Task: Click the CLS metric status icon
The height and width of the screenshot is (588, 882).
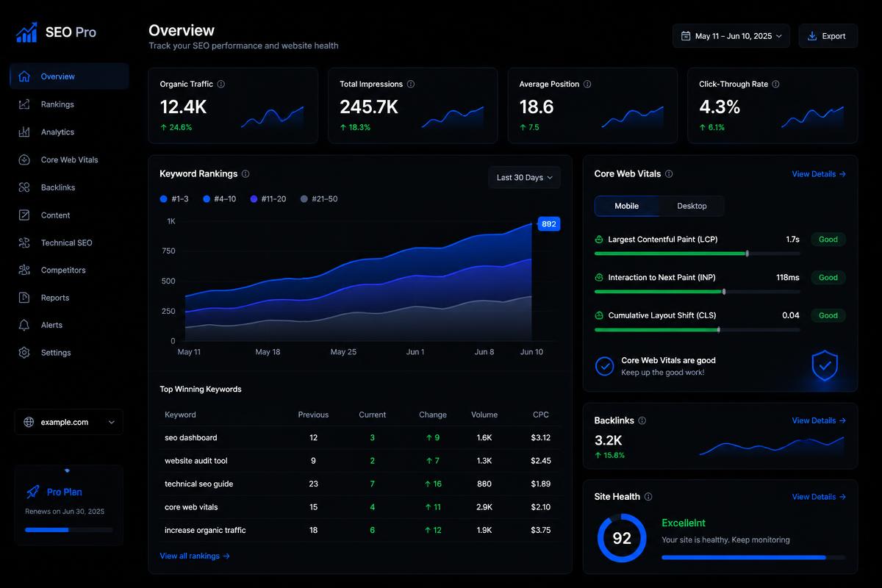Action: (599, 315)
